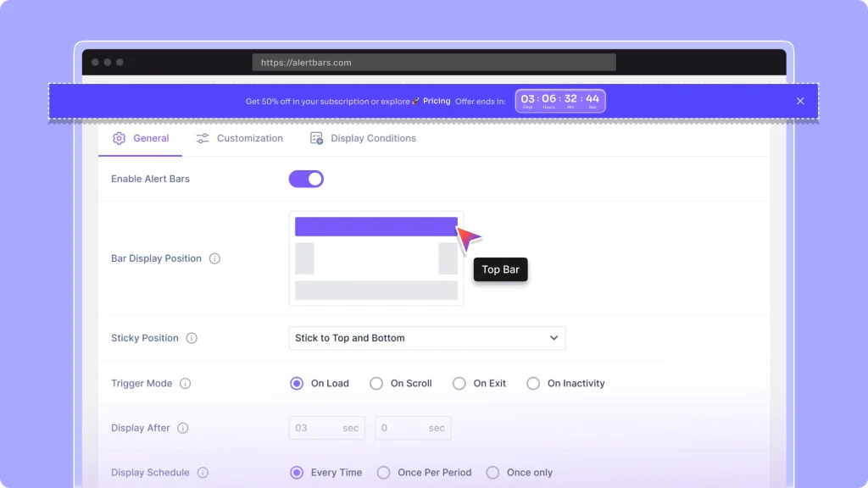Click the Display Schedule info icon
This screenshot has height=488, width=868.
coord(203,473)
